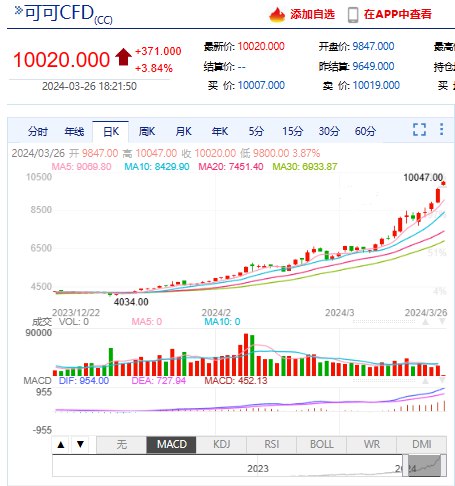This screenshot has width=455, height=486.
Task: Select the BOLL indicator button
Action: click(x=322, y=445)
